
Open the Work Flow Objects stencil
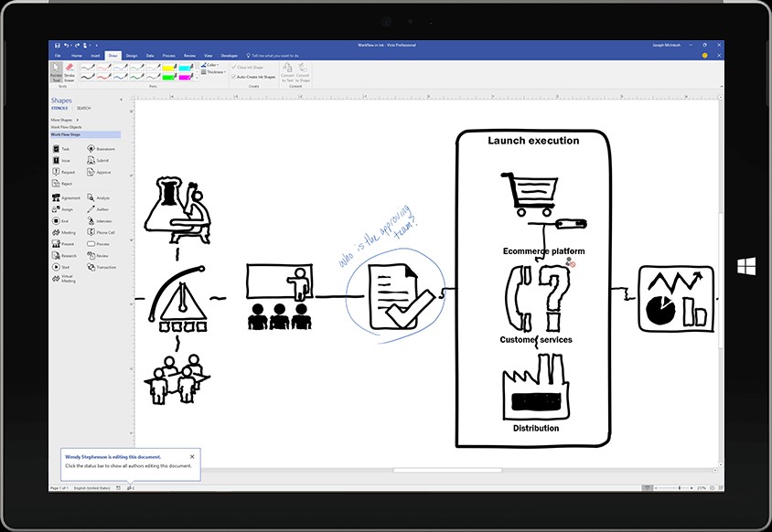[68, 127]
